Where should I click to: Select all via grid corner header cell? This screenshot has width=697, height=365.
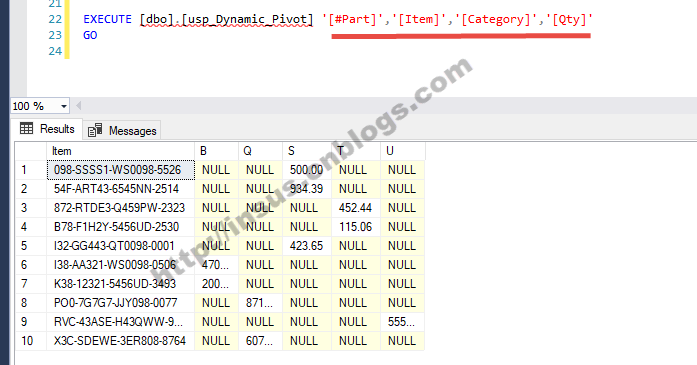point(31,151)
